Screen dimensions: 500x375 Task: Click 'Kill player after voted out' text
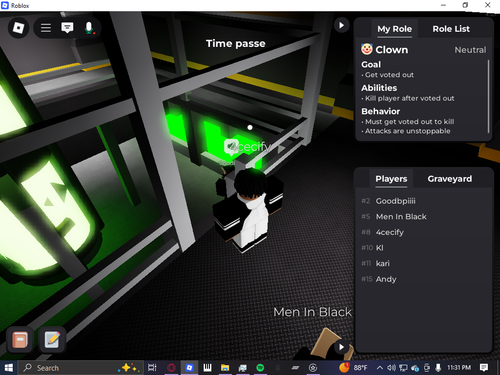[409, 98]
